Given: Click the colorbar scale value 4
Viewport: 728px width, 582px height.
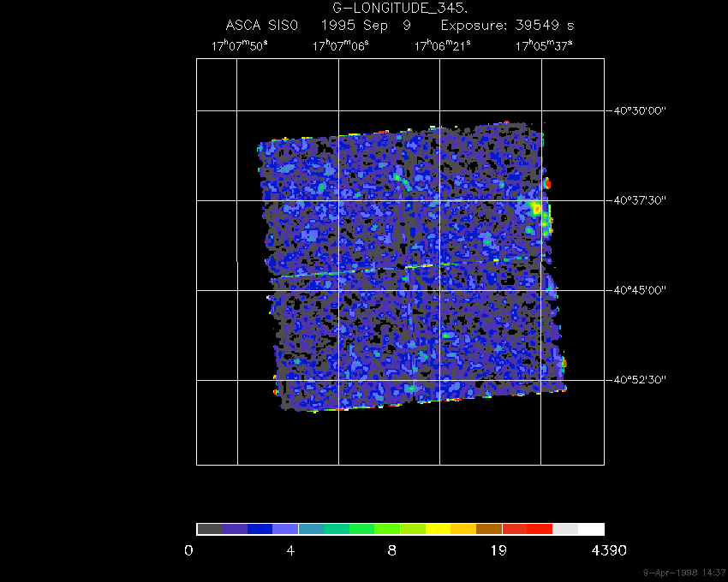Looking at the screenshot, I should tap(290, 551).
